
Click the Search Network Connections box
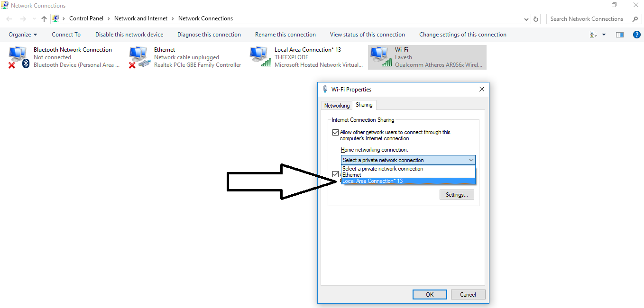tap(588, 18)
